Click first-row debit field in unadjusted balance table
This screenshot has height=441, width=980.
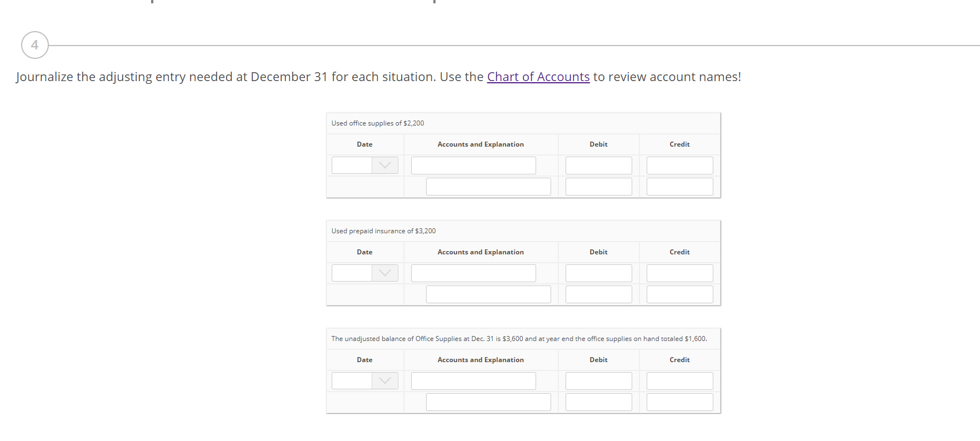click(x=599, y=380)
